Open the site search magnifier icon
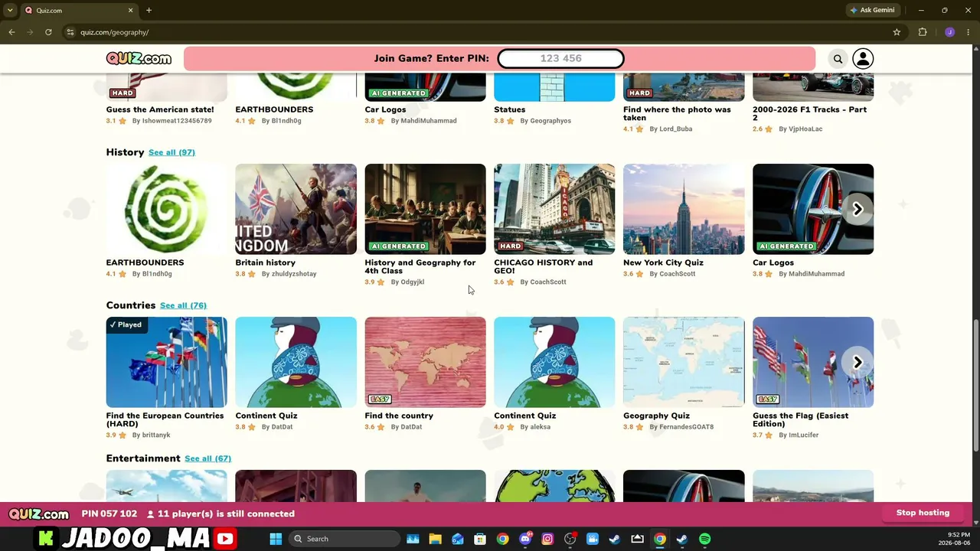The width and height of the screenshot is (980, 551). [x=838, y=59]
